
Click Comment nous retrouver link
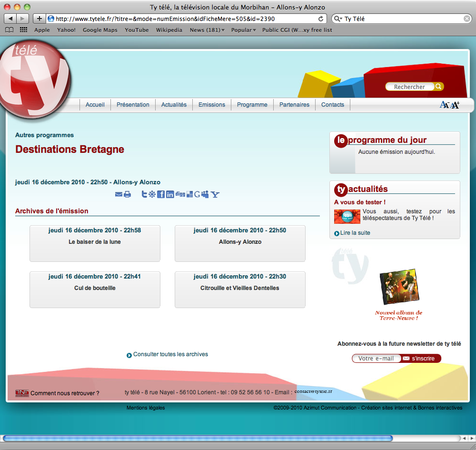(65, 393)
